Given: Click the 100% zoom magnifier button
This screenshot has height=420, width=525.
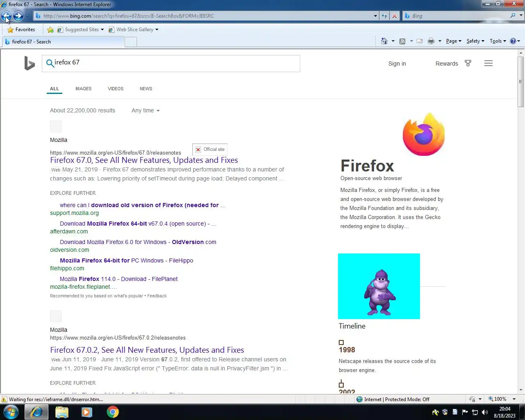Looking at the screenshot, I should [x=497, y=399].
